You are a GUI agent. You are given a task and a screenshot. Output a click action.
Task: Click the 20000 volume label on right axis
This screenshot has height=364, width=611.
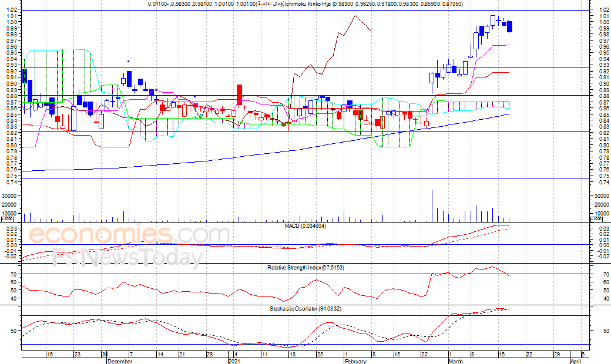pyautogui.click(x=602, y=205)
